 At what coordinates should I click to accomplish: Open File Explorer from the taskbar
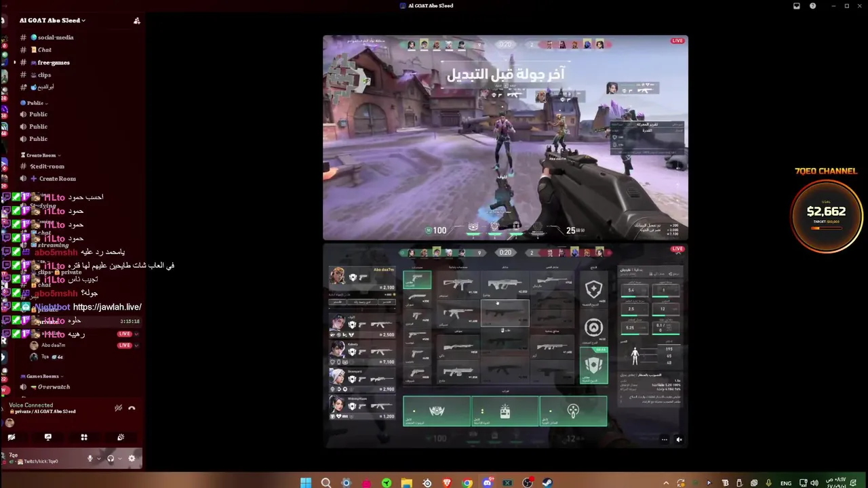(x=406, y=483)
